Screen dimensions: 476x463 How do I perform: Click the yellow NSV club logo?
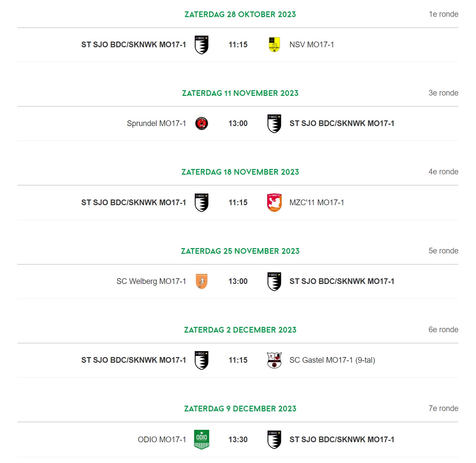coord(274,45)
